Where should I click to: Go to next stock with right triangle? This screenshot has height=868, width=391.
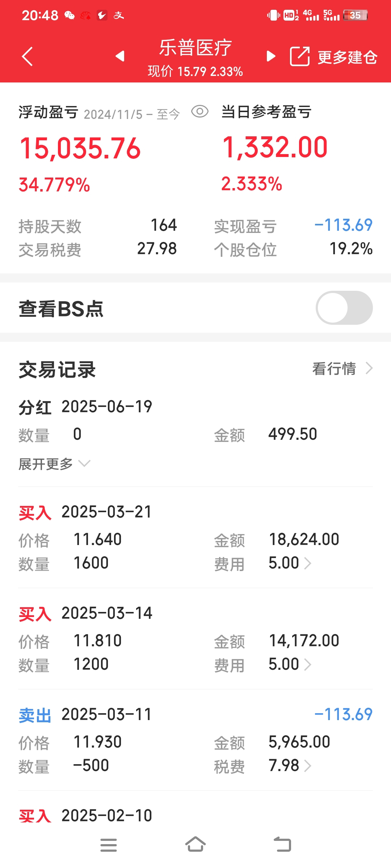pyautogui.click(x=271, y=56)
